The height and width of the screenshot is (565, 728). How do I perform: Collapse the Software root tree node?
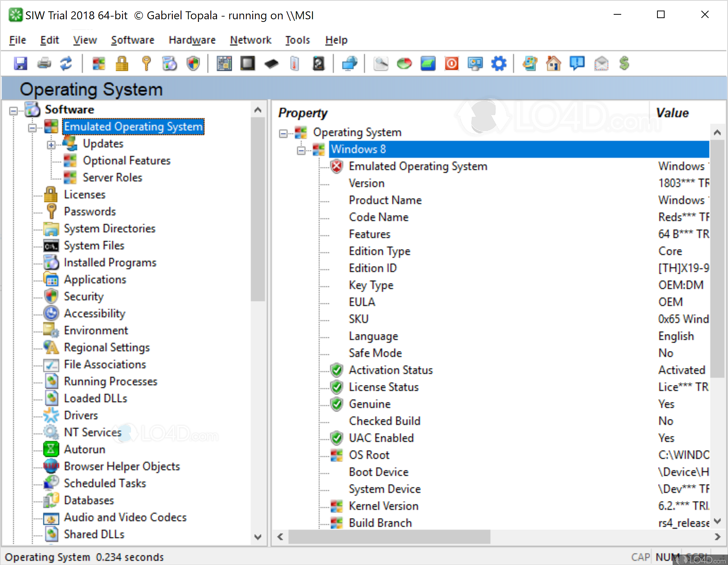(14, 111)
